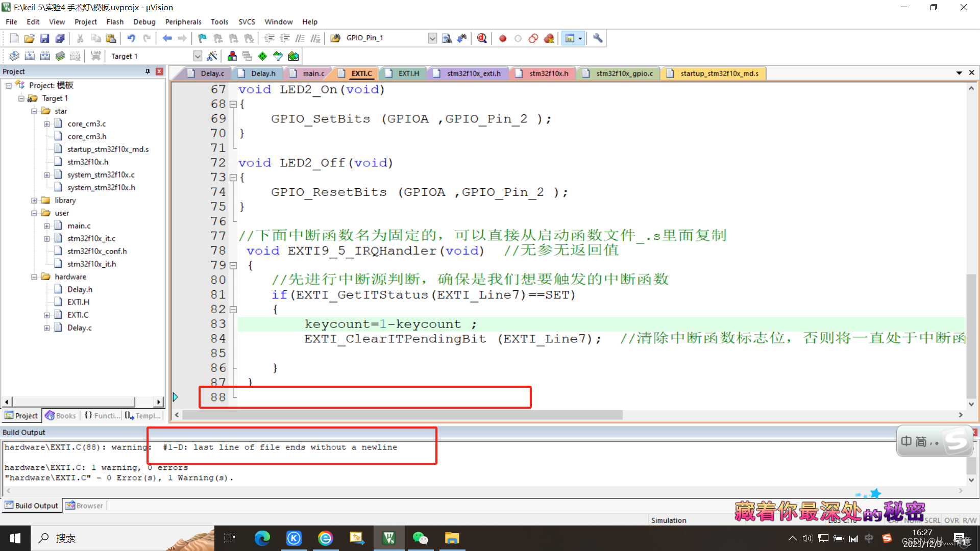Download code to flash with LOAD icon
The height and width of the screenshot is (551, 980).
pos(95,56)
